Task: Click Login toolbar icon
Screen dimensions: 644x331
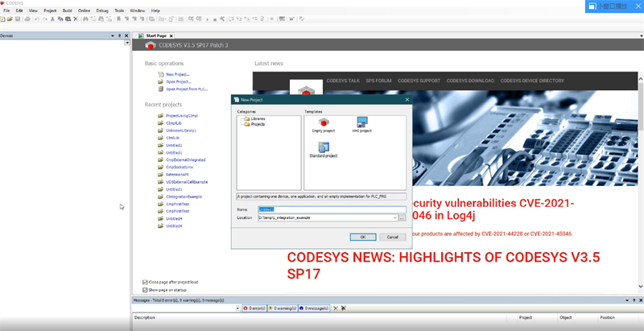Action: pyautogui.click(x=191, y=19)
